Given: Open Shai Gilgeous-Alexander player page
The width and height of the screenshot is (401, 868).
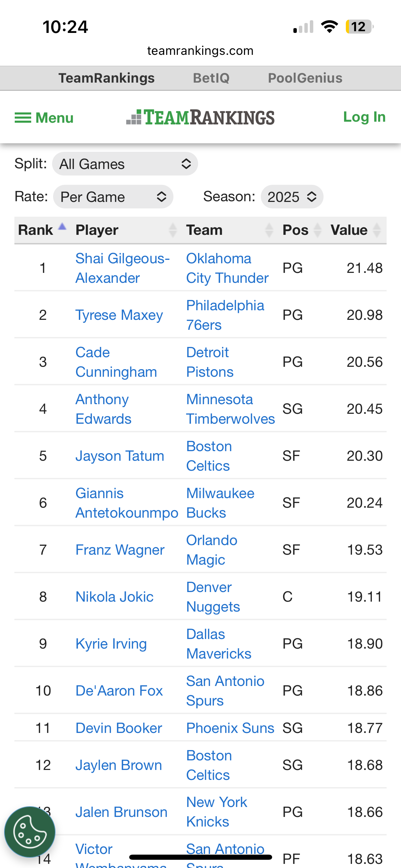Looking at the screenshot, I should (x=123, y=268).
